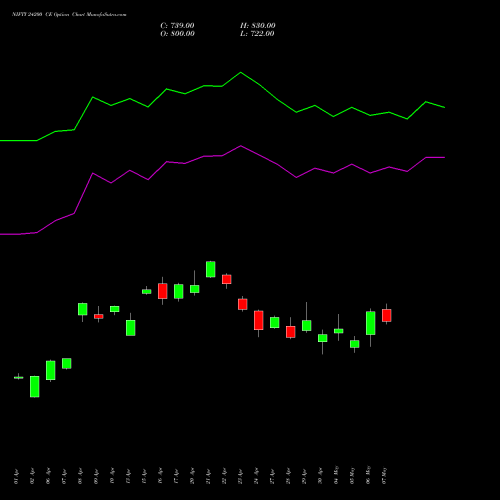Click the 22 Apr date label
The height and width of the screenshot is (500, 500).
[x=224, y=477]
